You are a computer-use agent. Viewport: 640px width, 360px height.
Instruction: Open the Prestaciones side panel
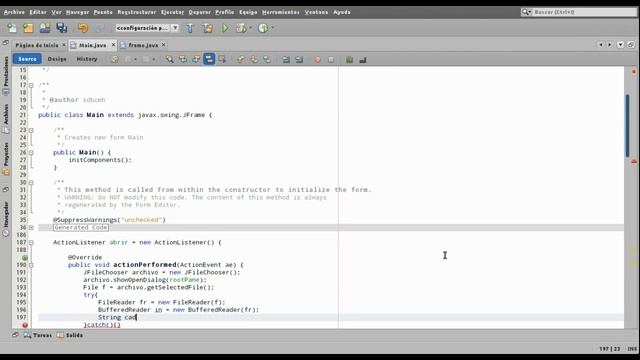coord(6,76)
